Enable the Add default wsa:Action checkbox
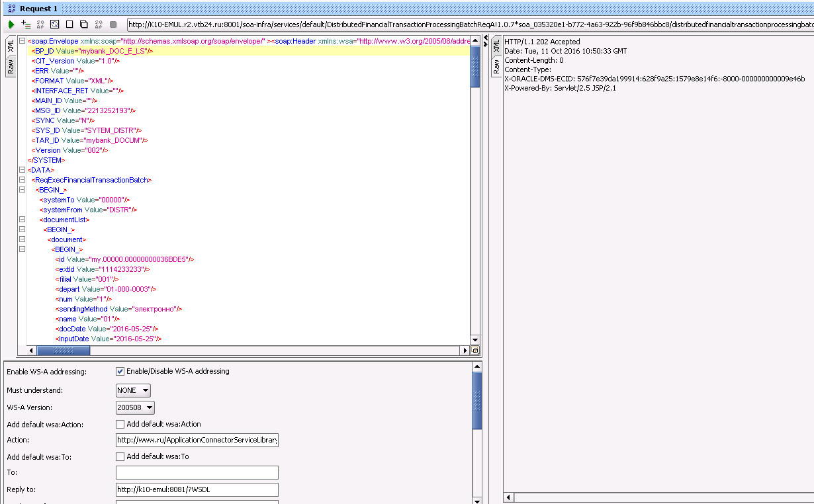 (x=120, y=423)
